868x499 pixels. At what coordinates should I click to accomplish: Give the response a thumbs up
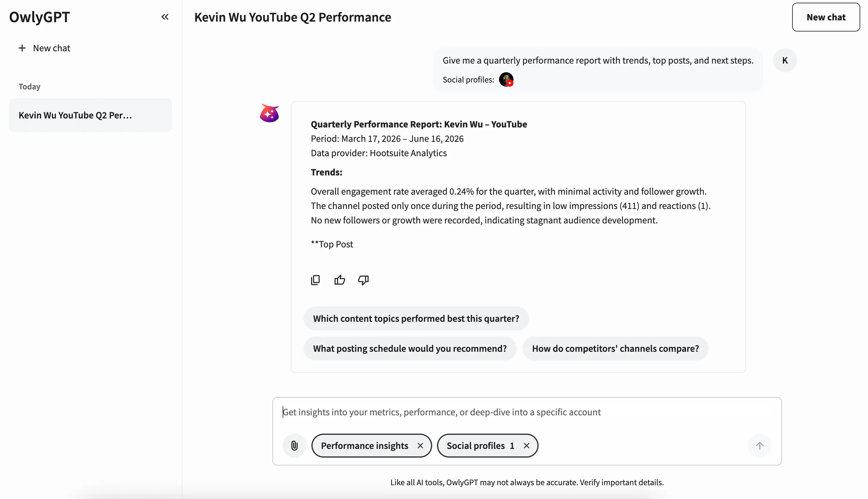(x=340, y=280)
